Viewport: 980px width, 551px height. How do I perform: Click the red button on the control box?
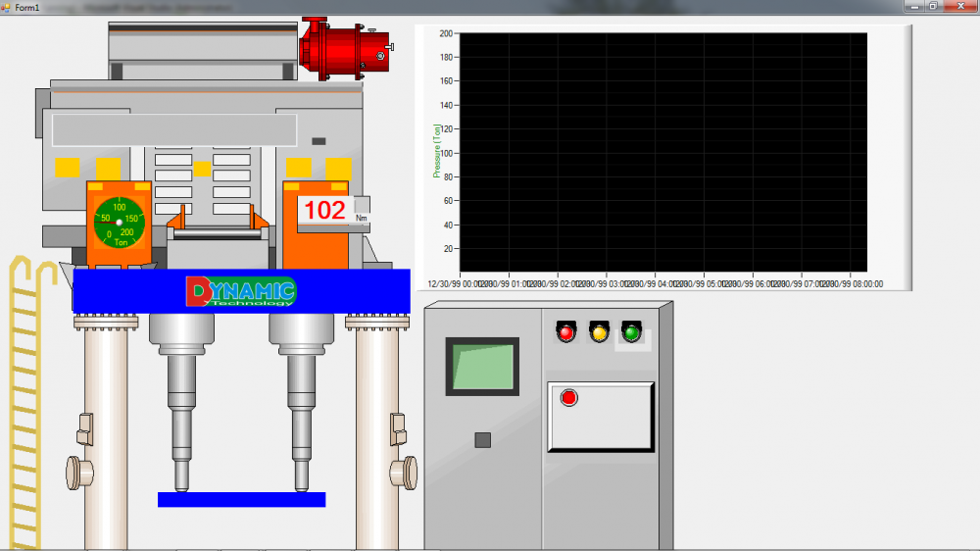pos(568,398)
